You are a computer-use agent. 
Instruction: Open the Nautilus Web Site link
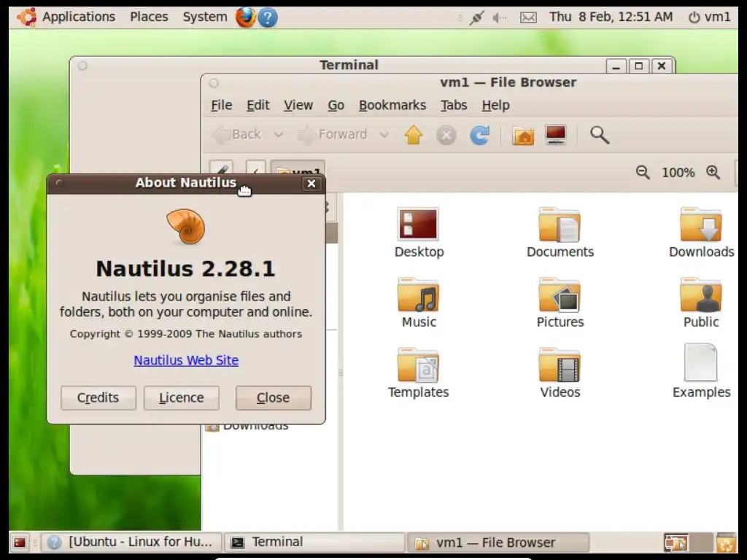186,360
